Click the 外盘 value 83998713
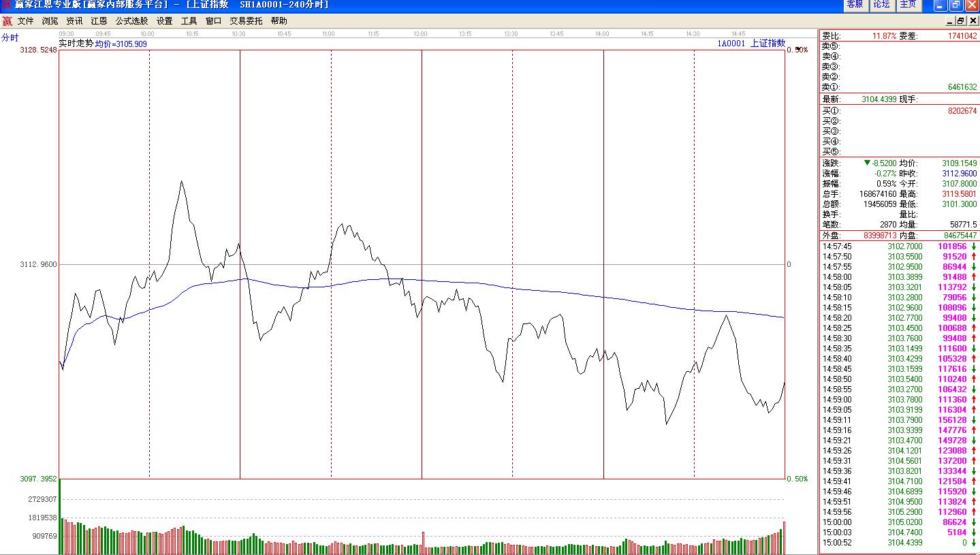This screenshot has height=555, width=980. tap(881, 236)
